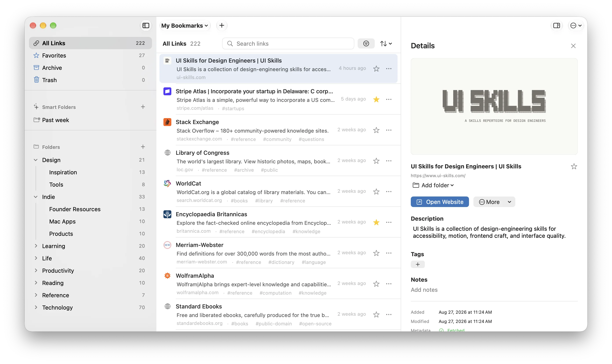Open the ui-skills.com URL in Details
This screenshot has width=612, height=364.
pyautogui.click(x=438, y=176)
